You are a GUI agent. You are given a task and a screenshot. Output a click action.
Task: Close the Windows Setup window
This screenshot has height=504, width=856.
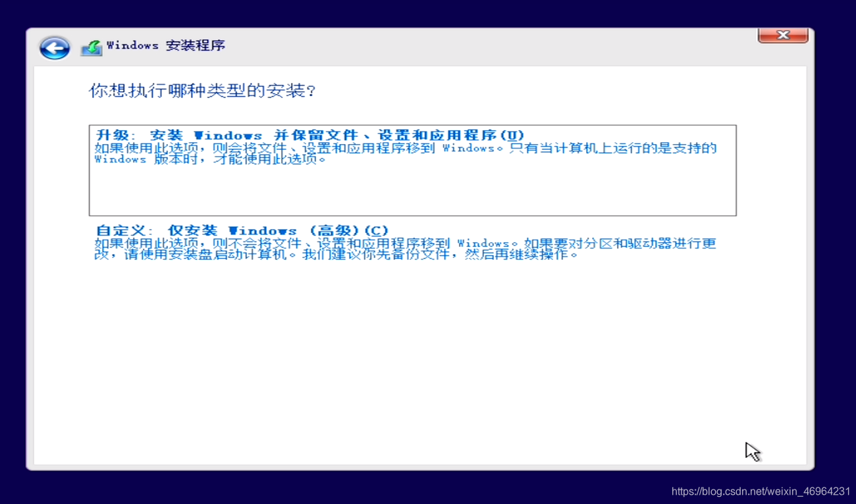click(783, 35)
